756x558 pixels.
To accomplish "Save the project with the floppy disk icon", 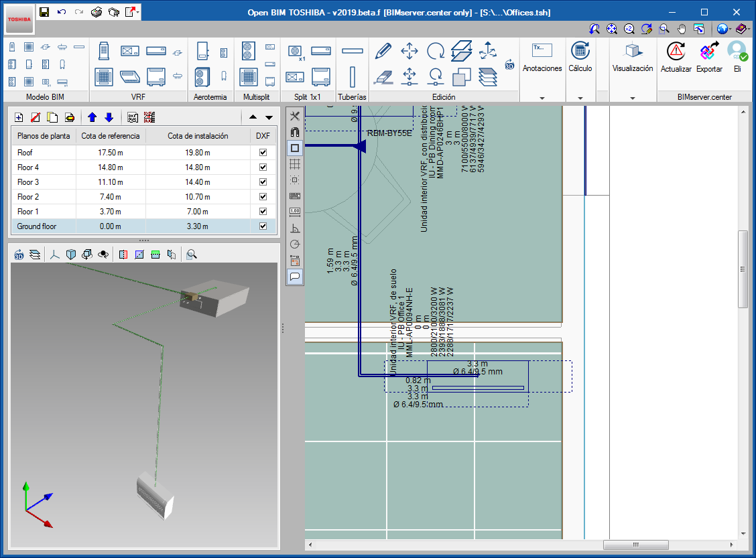I will click(44, 12).
